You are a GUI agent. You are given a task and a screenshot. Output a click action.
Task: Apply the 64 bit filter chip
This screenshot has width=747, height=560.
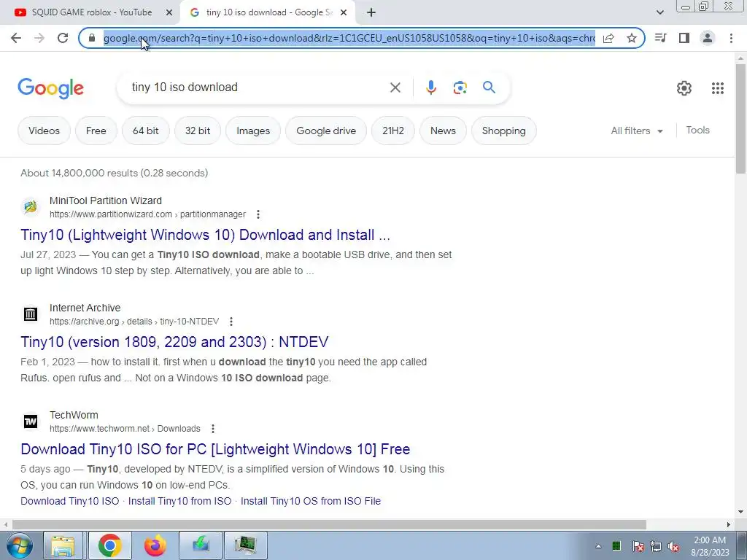pos(145,131)
